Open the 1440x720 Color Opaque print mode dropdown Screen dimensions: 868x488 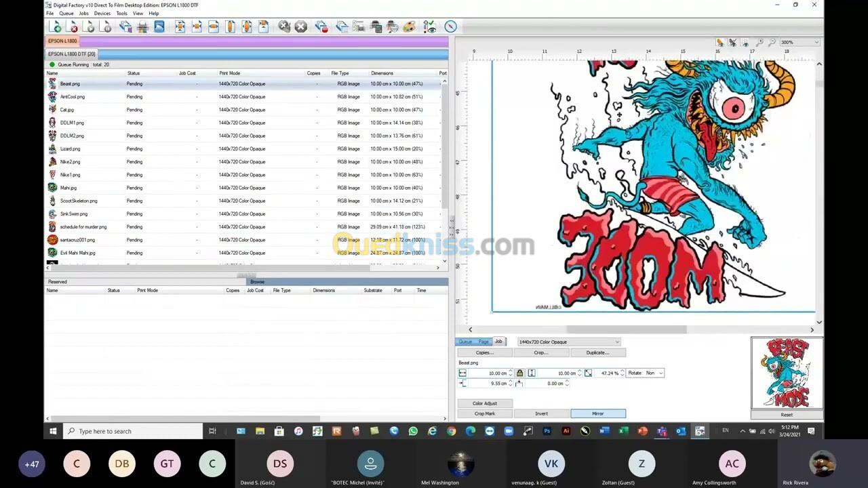tap(568, 342)
